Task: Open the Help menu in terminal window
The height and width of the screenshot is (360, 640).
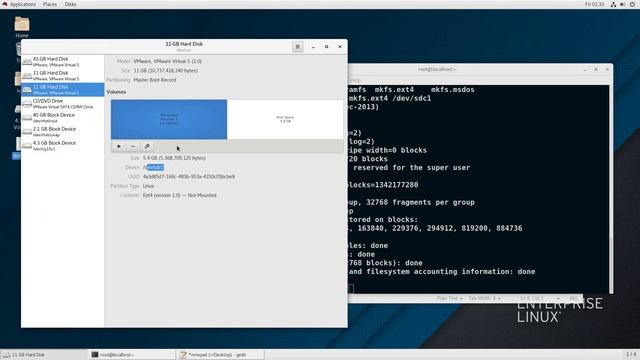Action: [355, 80]
